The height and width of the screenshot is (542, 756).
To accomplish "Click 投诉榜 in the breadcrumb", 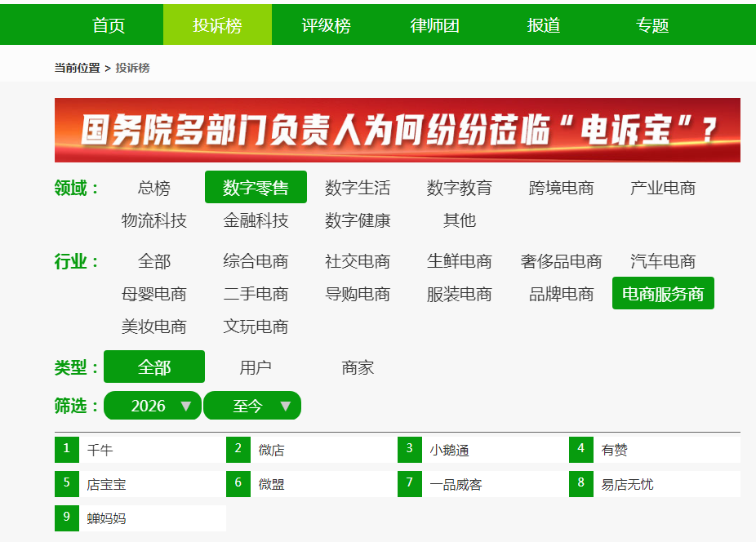I will coord(132,68).
